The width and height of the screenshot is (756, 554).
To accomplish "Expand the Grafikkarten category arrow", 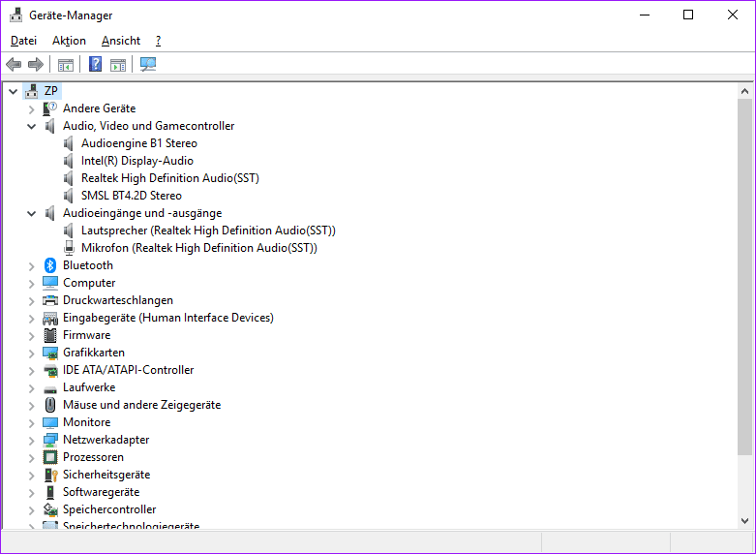I will (31, 354).
